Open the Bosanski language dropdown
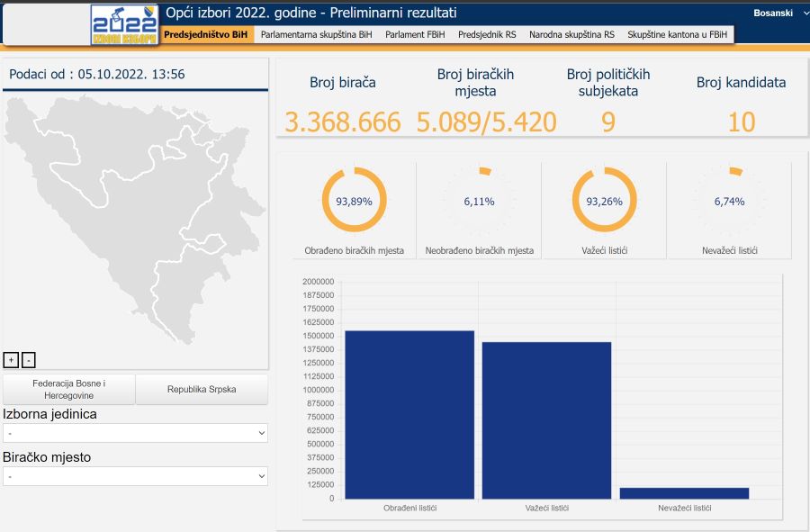The image size is (810, 532). pos(780,14)
